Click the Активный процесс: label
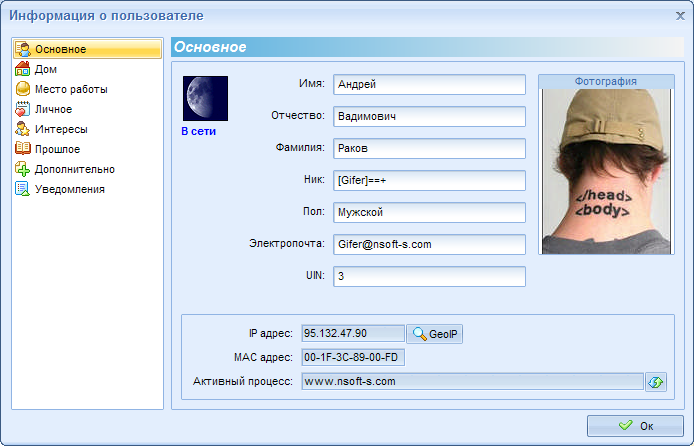Image resolution: width=694 pixels, height=446 pixels. (243, 381)
